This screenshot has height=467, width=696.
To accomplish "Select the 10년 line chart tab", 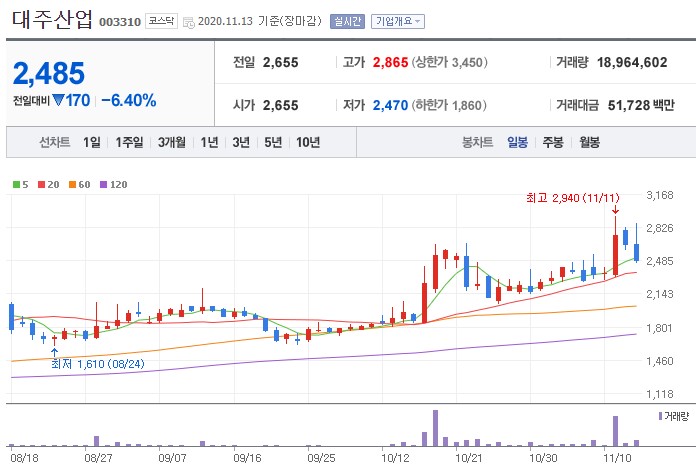I will click(x=308, y=142).
